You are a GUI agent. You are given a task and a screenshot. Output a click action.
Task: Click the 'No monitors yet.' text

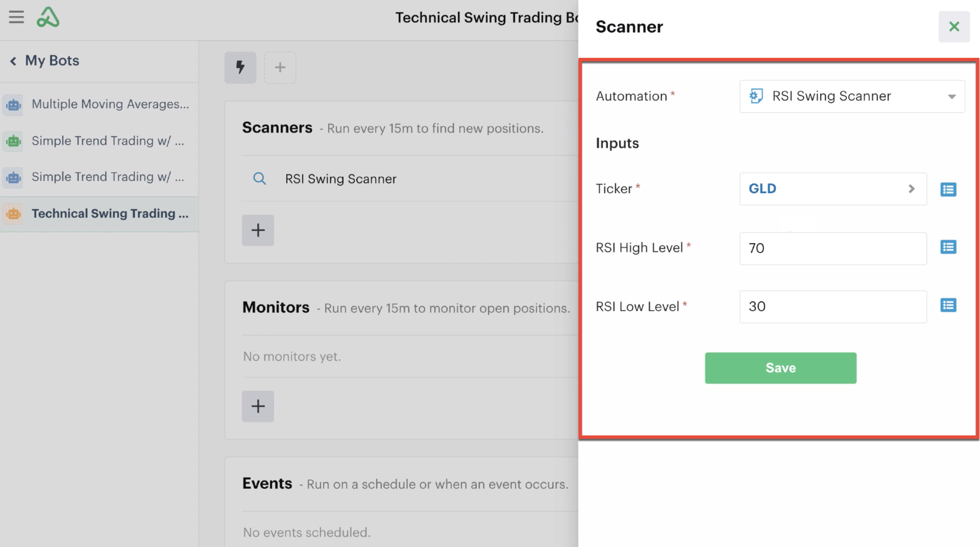point(292,357)
